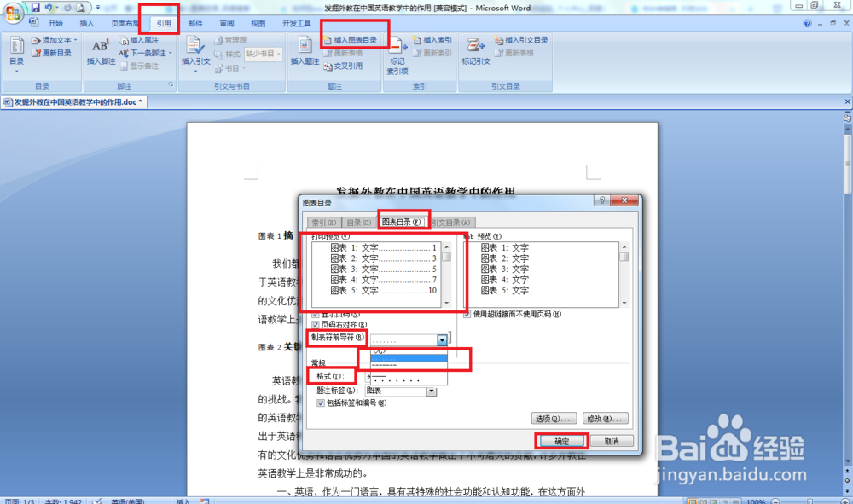This screenshot has height=504, width=853.
Task: Switch to the 视图 ribbon tab
Action: [258, 23]
